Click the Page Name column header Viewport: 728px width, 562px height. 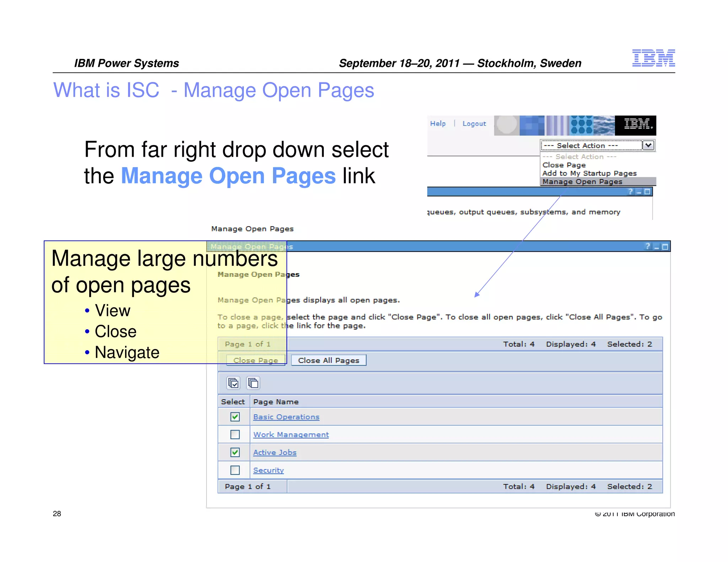276,402
